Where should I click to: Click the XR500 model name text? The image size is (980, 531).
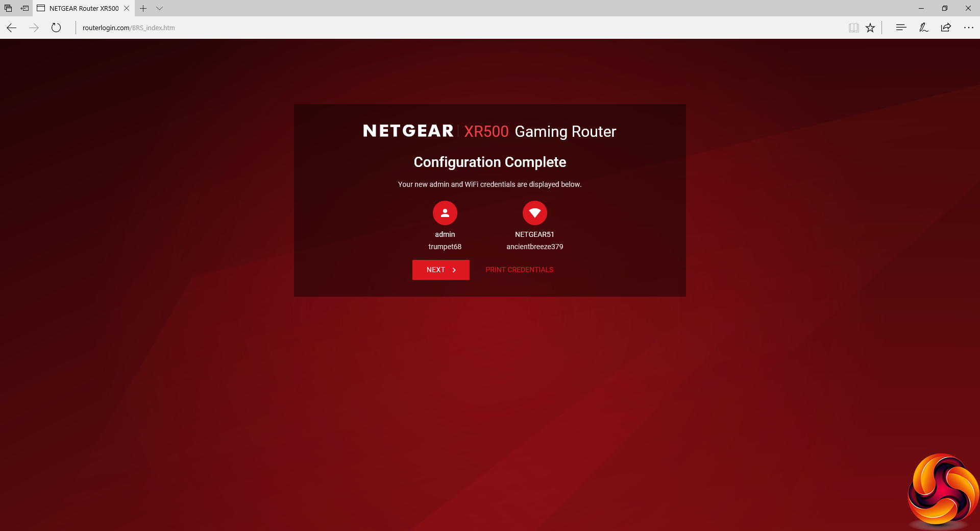(486, 131)
